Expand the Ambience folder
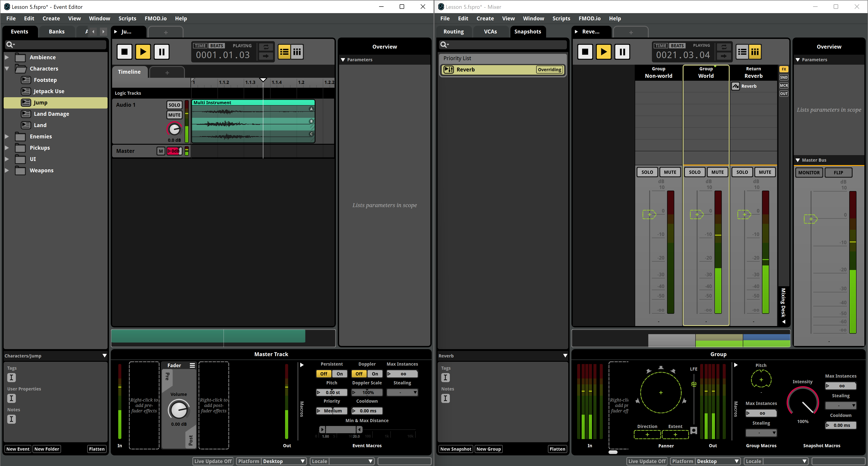This screenshot has height=466, width=868. 7,57
